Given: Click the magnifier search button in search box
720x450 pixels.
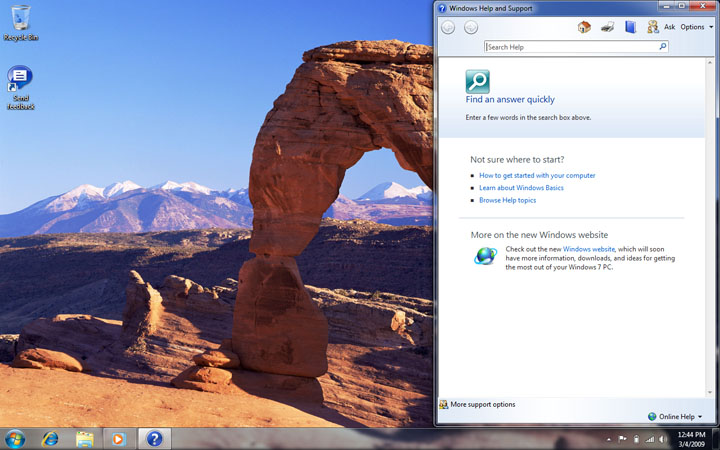Looking at the screenshot, I should (663, 46).
